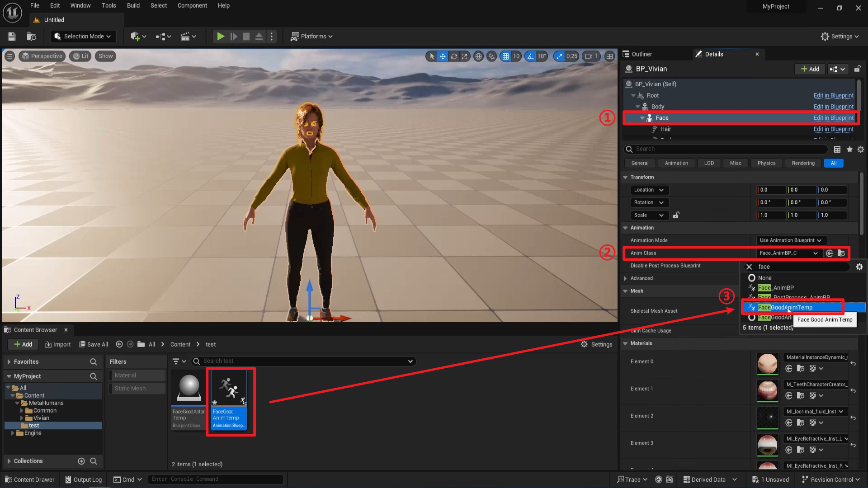Click the Details property matrix table icon
Viewport: 868px width, 488px height.
pos(837,149)
